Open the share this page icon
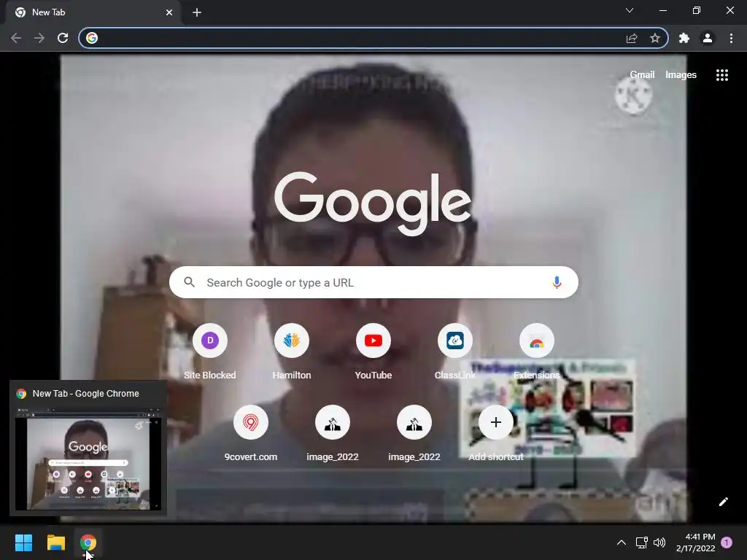 (x=632, y=38)
